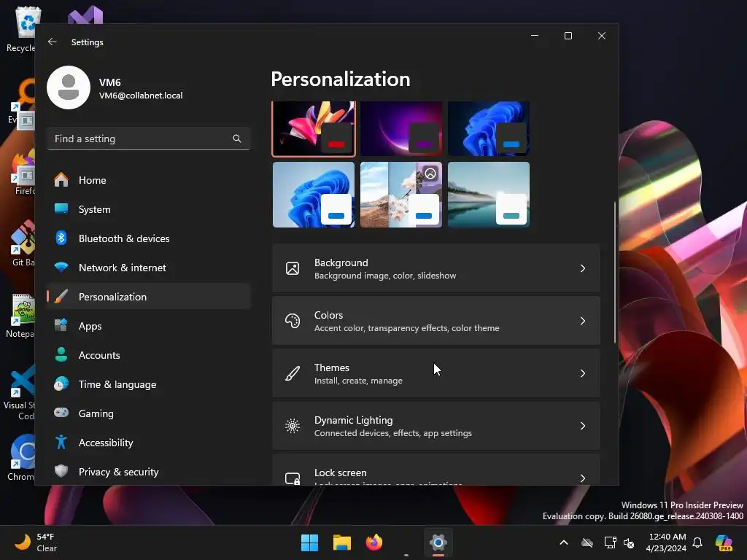747x560 pixels.
Task: Open the Themes settings row
Action: (436, 373)
